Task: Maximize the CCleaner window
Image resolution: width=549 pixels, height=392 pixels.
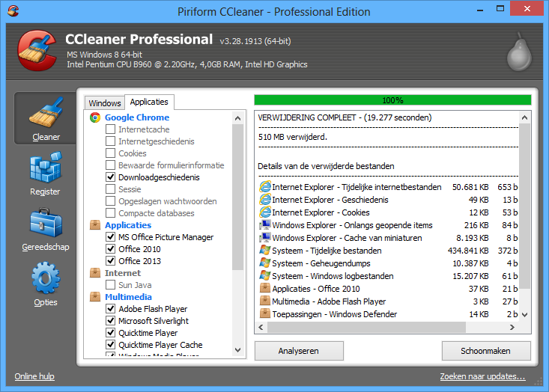Action: [500, 8]
